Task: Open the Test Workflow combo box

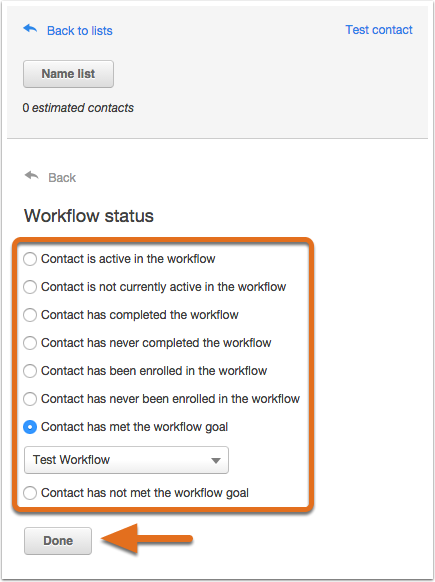Action: click(x=126, y=460)
